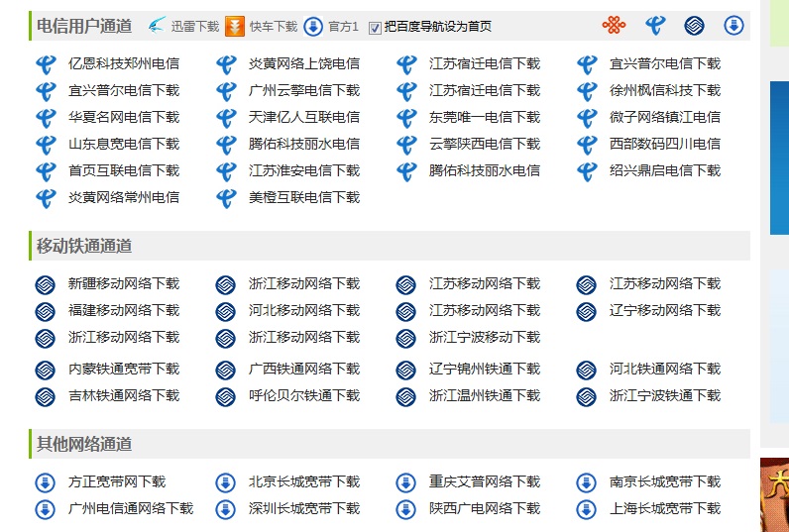Image resolution: width=789 pixels, height=532 pixels.
Task: Select the 移动铁通通道 section heading
Action: click(84, 246)
